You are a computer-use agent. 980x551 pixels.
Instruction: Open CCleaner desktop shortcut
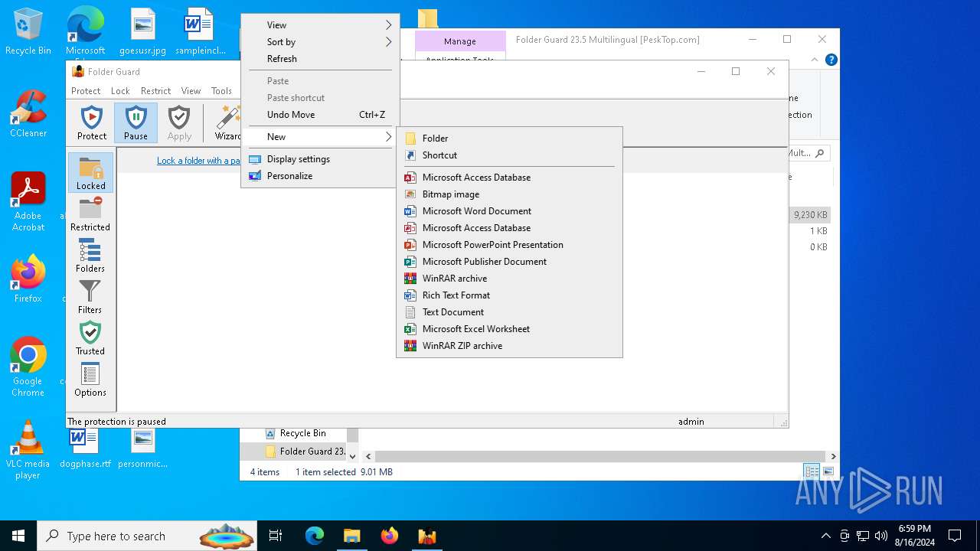click(28, 114)
